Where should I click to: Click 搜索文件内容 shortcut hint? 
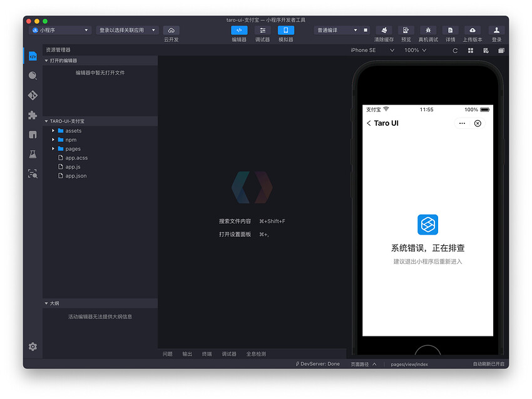pyautogui.click(x=252, y=221)
